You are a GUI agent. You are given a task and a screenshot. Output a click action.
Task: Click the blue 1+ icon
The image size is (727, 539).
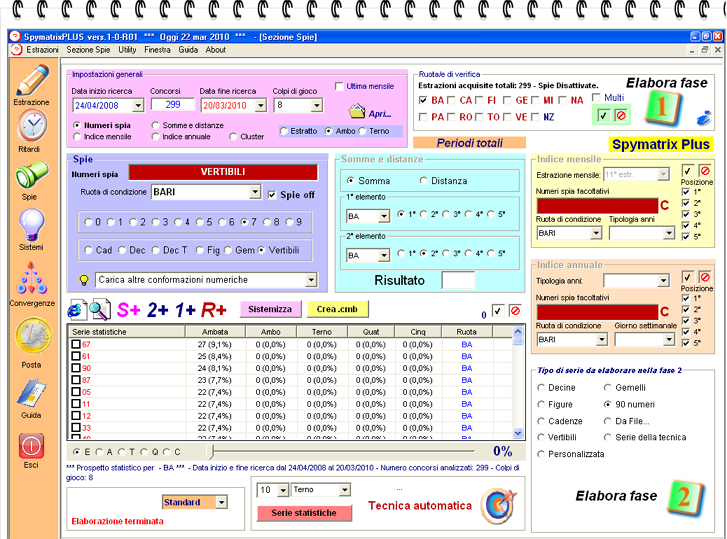(185, 310)
